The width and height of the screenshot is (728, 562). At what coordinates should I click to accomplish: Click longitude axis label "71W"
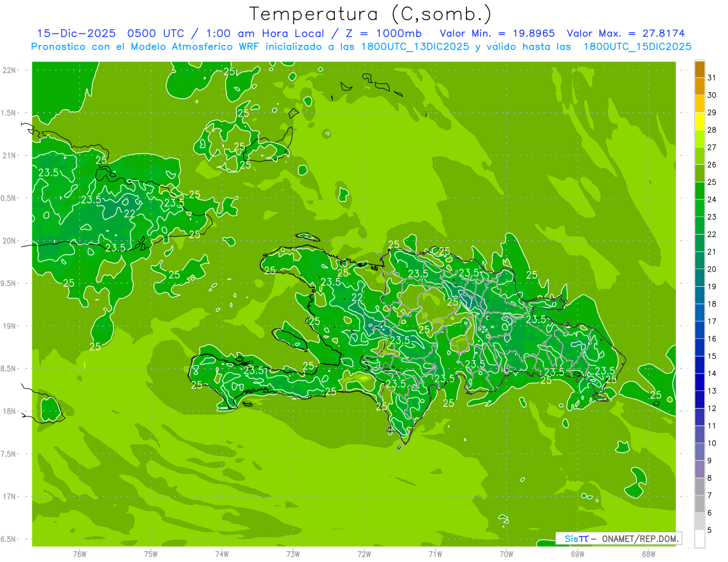[x=435, y=554]
